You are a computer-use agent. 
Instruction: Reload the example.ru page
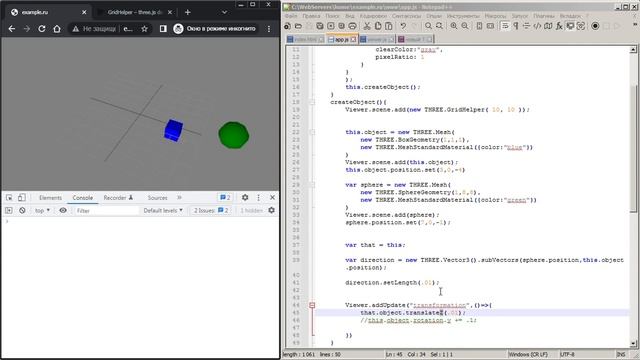(42, 29)
